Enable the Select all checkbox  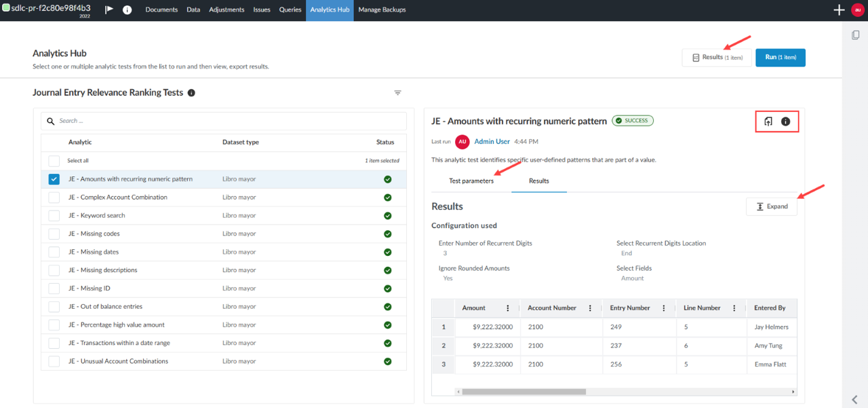[x=54, y=161]
